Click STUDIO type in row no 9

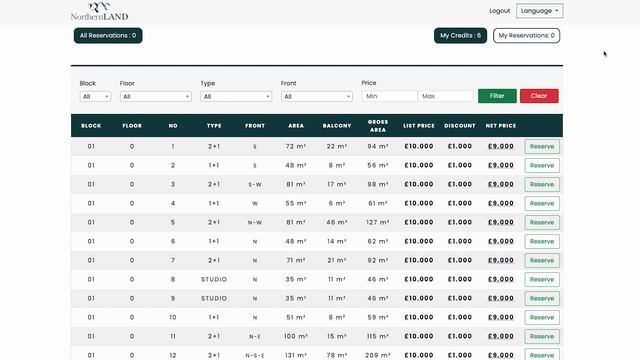214,298
